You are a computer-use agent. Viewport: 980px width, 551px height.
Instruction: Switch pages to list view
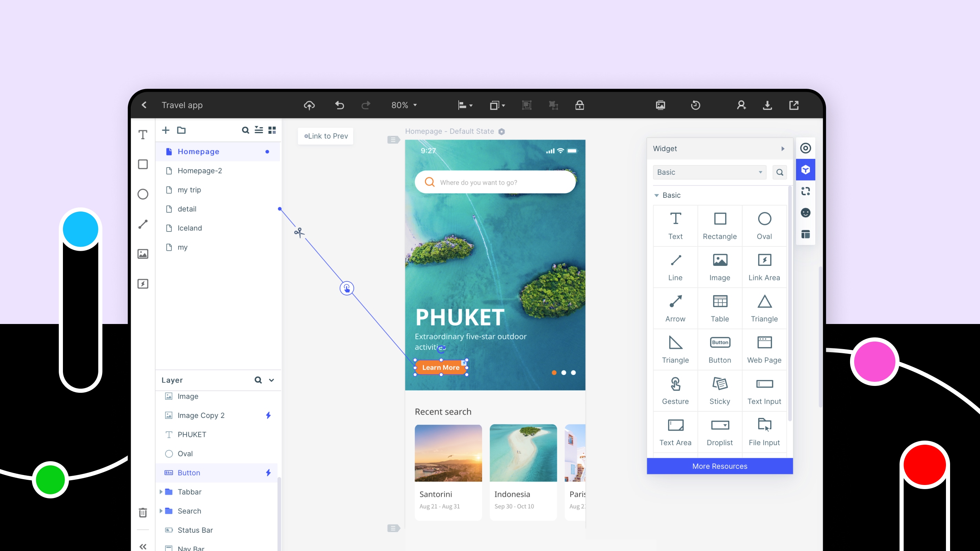(x=259, y=130)
